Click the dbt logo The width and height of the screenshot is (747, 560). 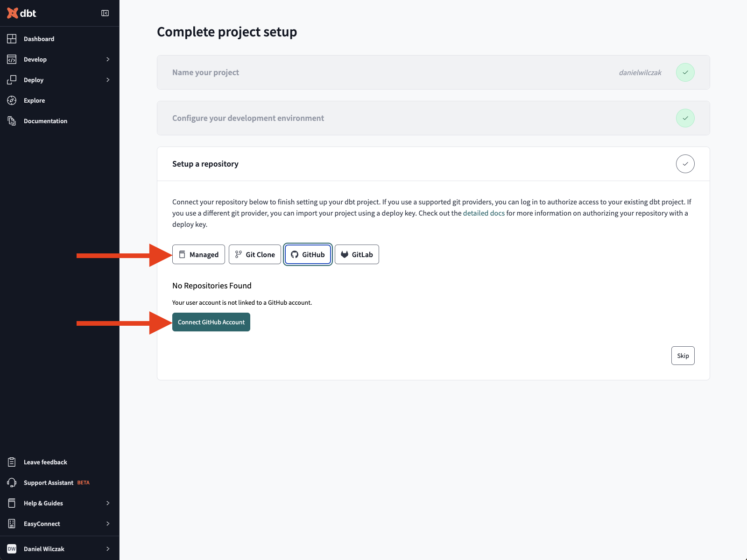(21, 13)
